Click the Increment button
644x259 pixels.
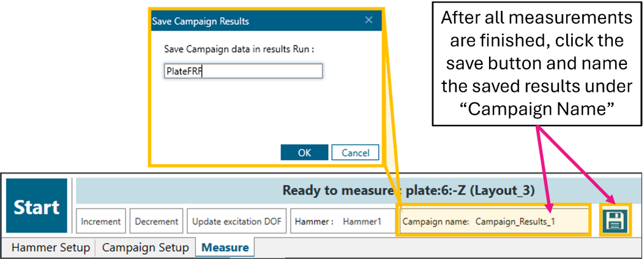click(x=101, y=221)
